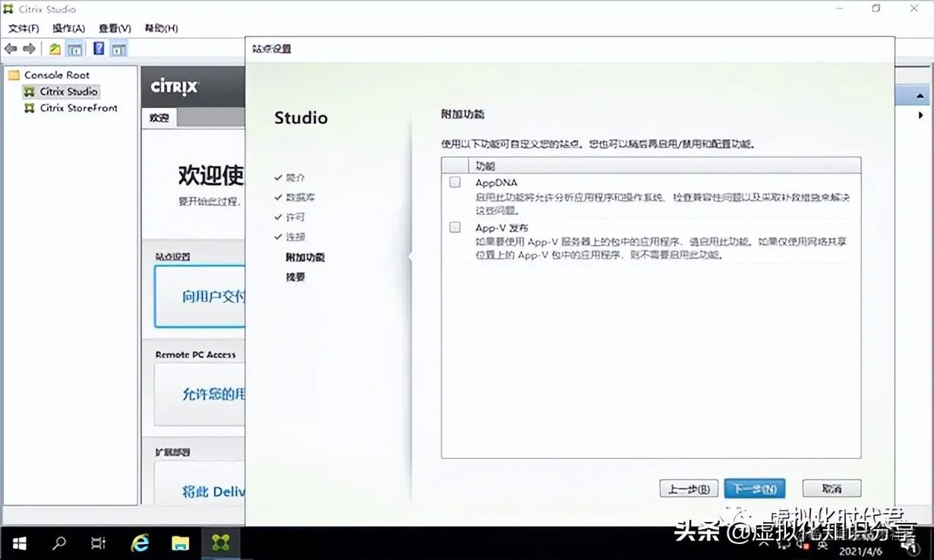
Task: Check the select-all box in the 功能 column header
Action: point(455,164)
